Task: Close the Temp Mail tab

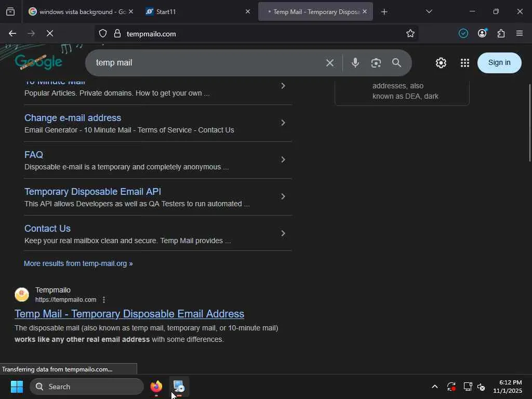Action: point(365,11)
